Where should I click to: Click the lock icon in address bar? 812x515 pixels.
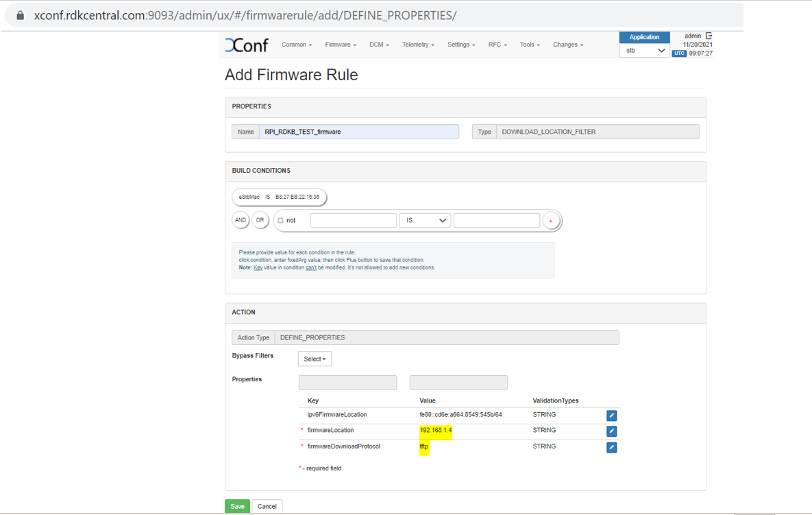click(x=21, y=15)
